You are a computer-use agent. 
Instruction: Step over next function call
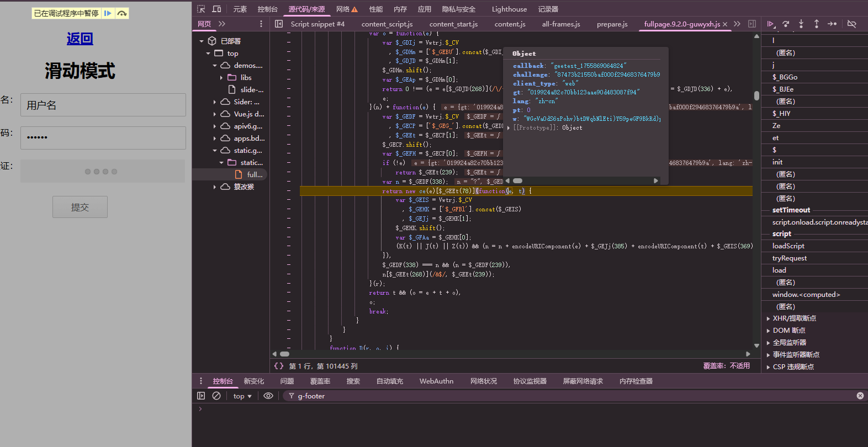tap(786, 24)
